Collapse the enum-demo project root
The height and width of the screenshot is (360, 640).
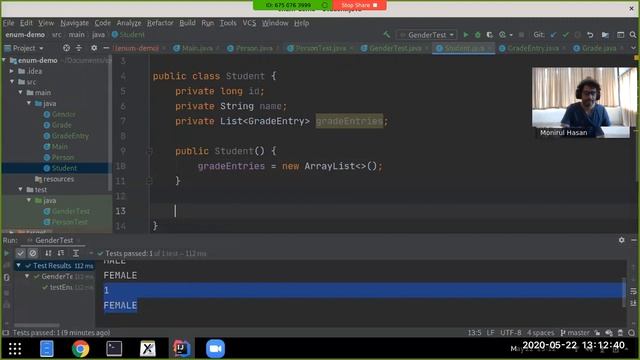coord(4,60)
